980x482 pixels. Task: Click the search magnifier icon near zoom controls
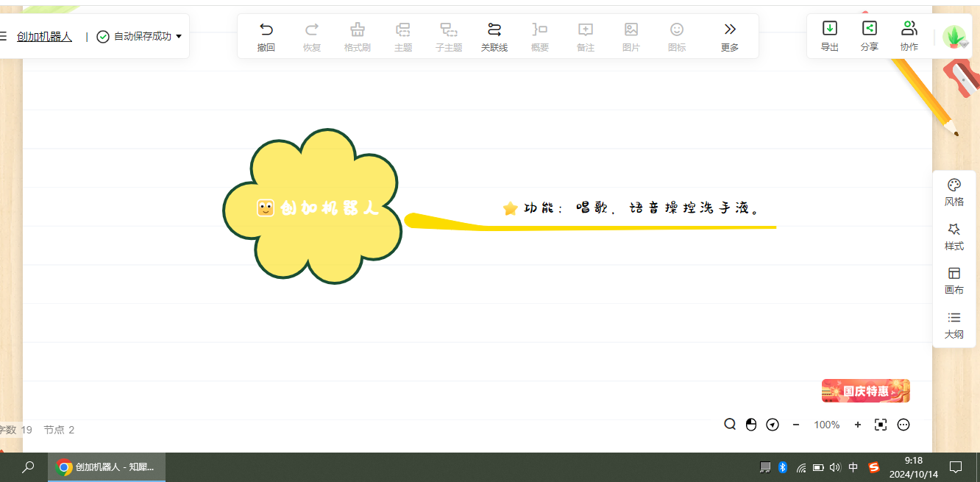(x=730, y=425)
